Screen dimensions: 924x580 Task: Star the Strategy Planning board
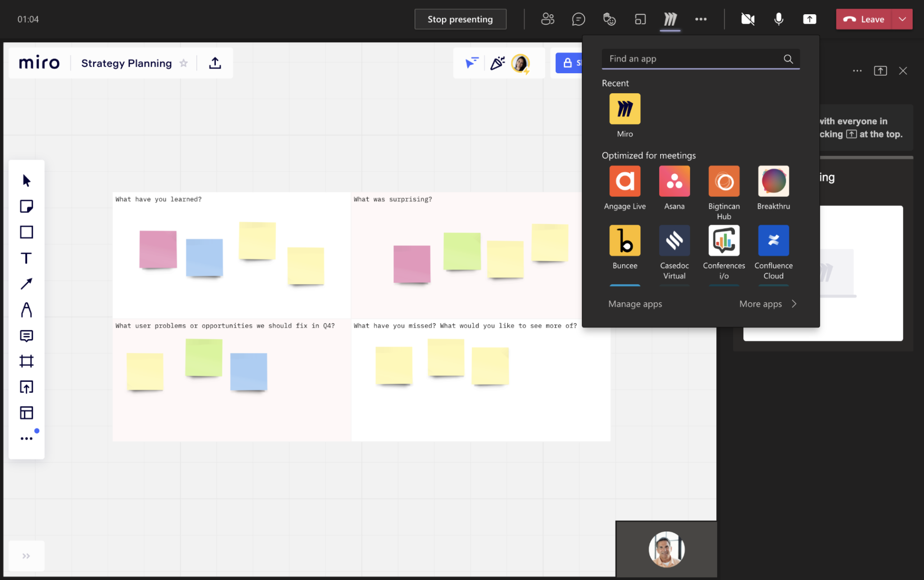tap(183, 63)
